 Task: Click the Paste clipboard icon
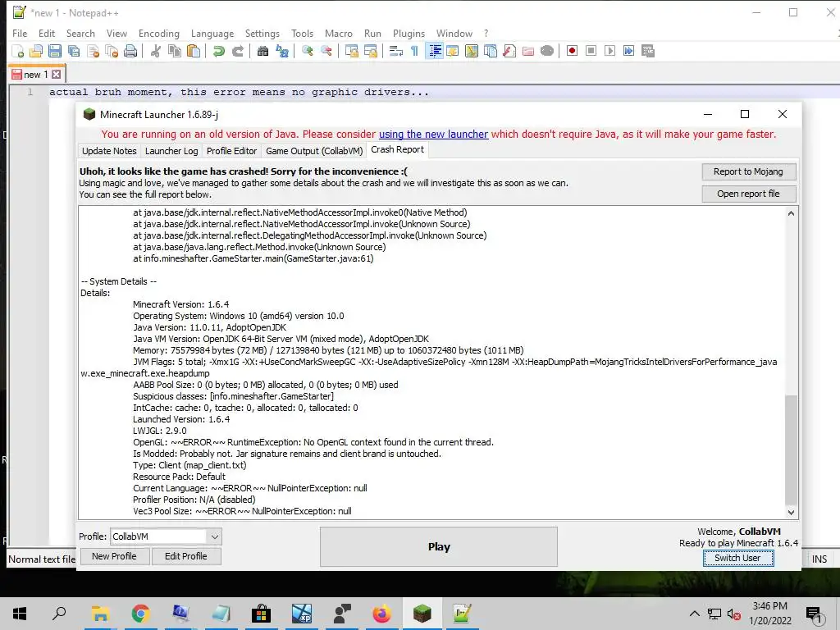tap(194, 51)
